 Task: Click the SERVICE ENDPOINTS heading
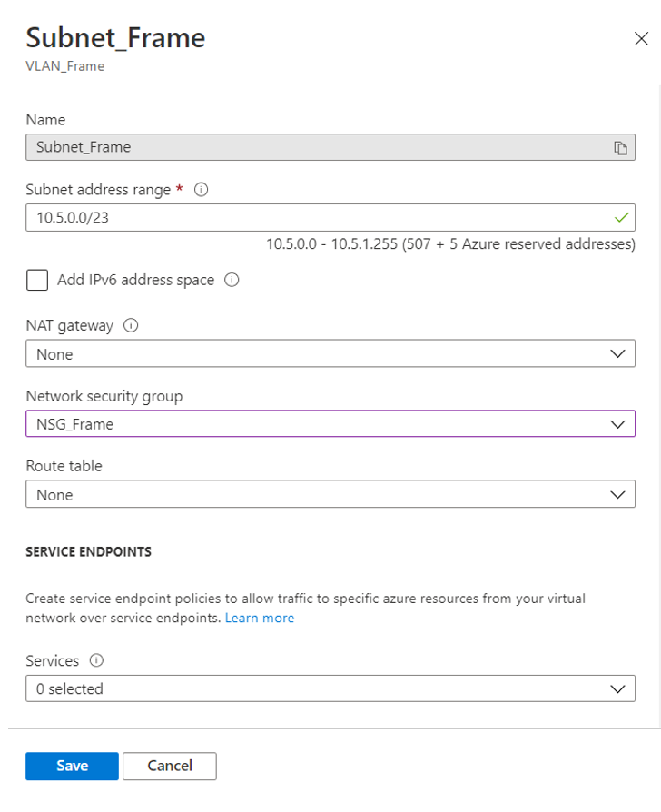tap(88, 551)
